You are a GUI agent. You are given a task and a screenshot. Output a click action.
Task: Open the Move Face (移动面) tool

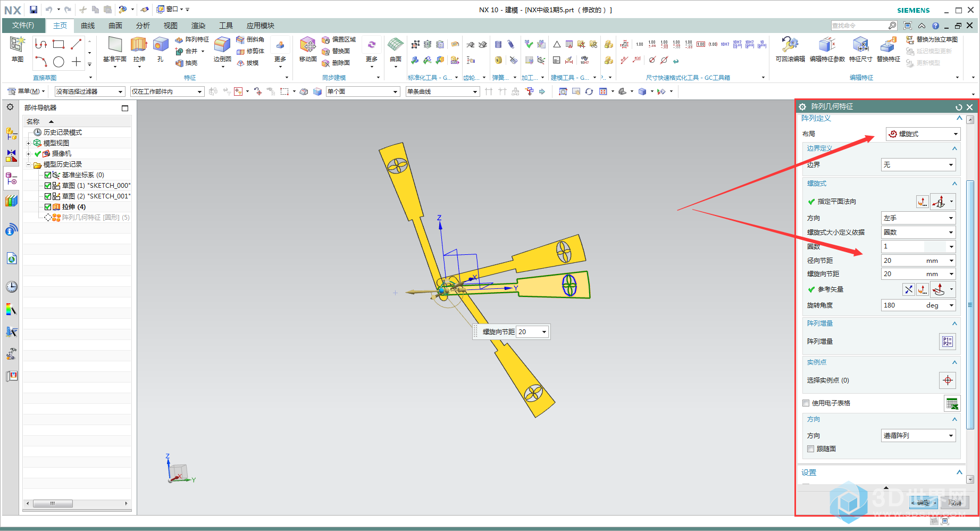[x=308, y=49]
